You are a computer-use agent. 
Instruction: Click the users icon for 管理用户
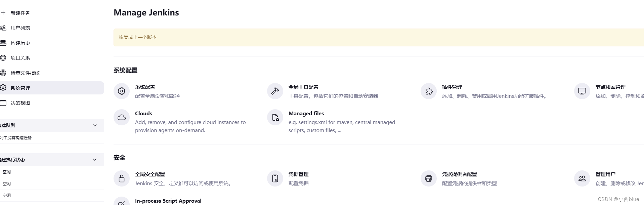(582, 178)
